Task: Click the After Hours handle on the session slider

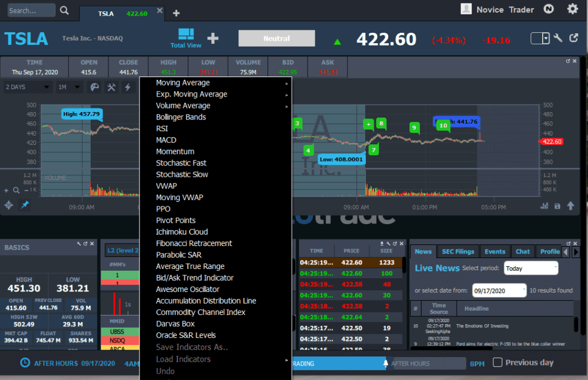Action: pos(386,363)
